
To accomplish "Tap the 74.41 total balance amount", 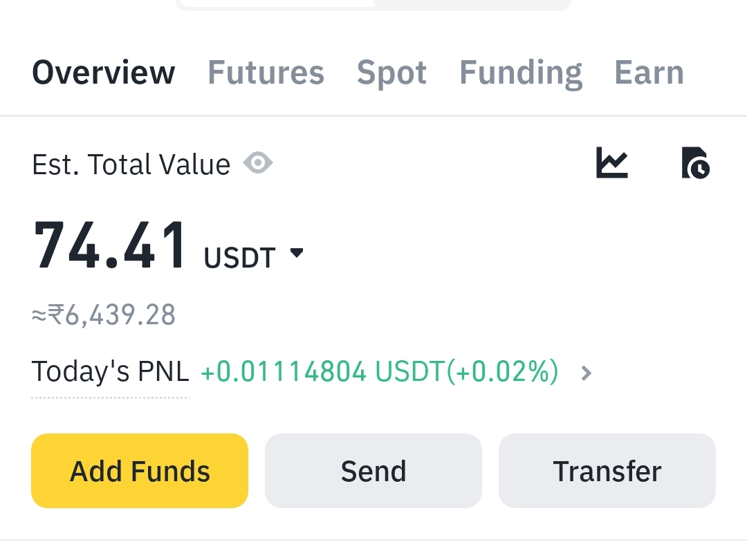I will [x=110, y=245].
